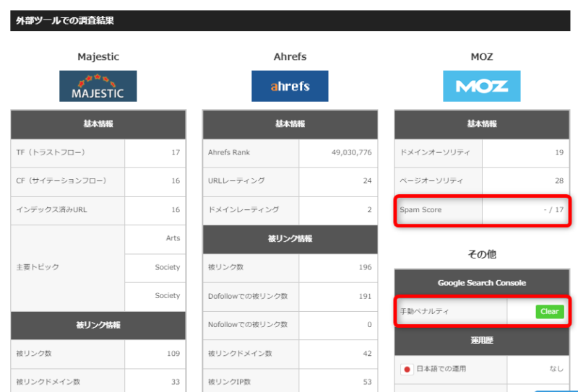The width and height of the screenshot is (578, 392).
Task: Click the Majestic column heading
Action: [x=98, y=57]
